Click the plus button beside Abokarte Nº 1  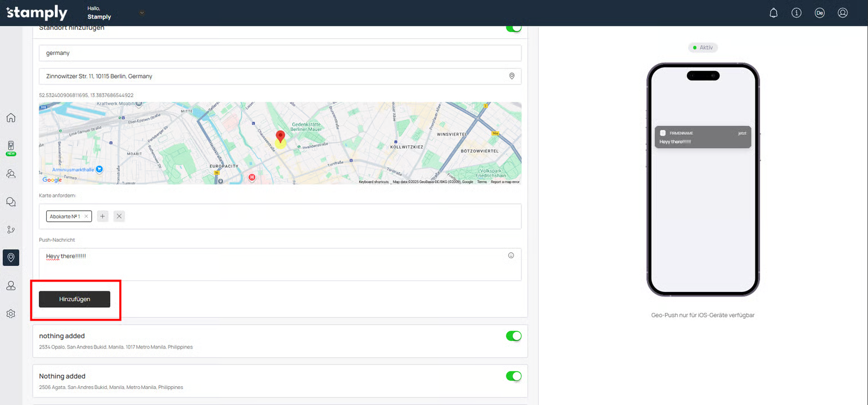103,216
